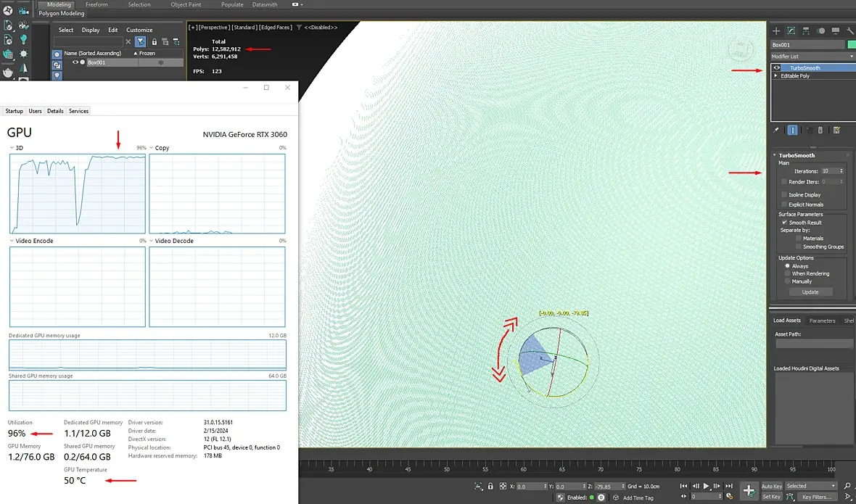Open the Utilities wrench panel
This screenshot has width=856, height=504.
[850, 31]
